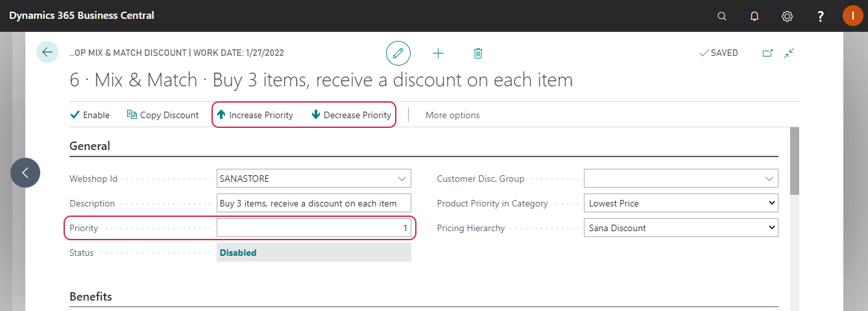868x311 pixels.
Task: Click the Description input field
Action: point(314,203)
